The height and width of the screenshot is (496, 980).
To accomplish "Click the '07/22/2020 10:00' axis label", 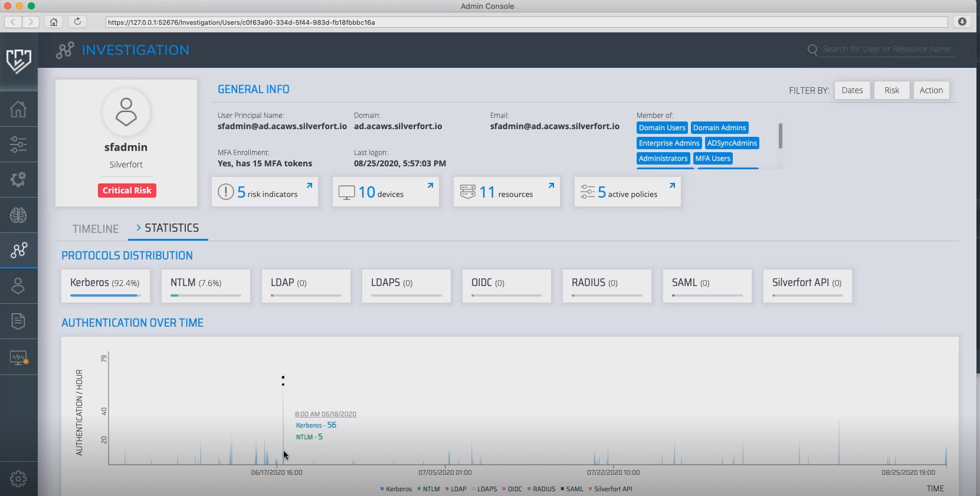I will click(613, 472).
